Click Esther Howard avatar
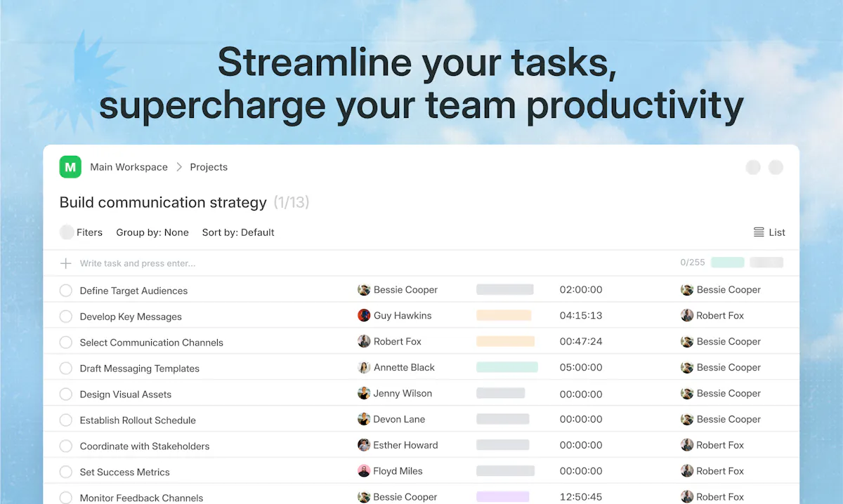 tap(364, 445)
